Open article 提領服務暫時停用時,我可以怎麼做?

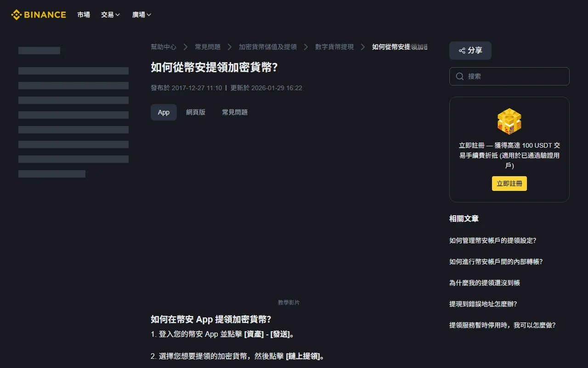click(503, 325)
